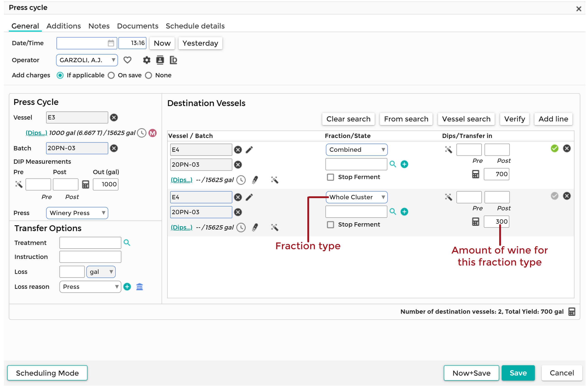The width and height of the screenshot is (588, 389).
Task: Search for a treatment with magnifier icon
Action: (127, 243)
